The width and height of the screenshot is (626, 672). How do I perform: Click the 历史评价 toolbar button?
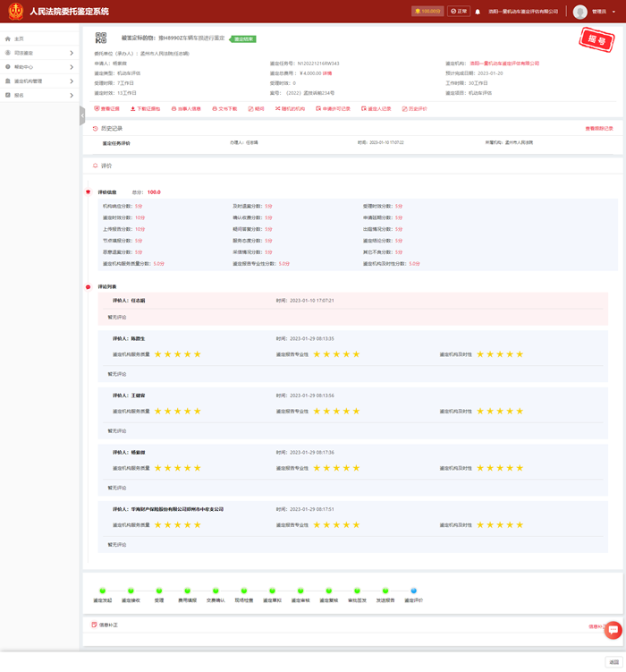pyautogui.click(x=415, y=109)
